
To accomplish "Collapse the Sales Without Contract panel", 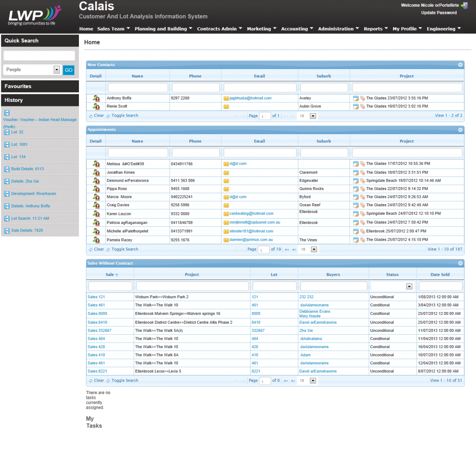I will coord(460,263).
